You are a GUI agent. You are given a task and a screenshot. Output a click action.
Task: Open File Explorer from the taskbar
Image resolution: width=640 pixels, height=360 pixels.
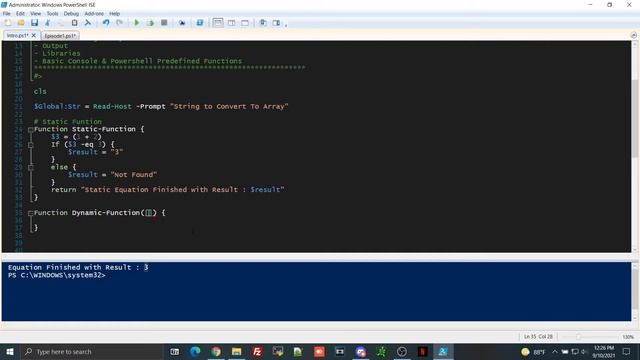[x=237, y=351]
